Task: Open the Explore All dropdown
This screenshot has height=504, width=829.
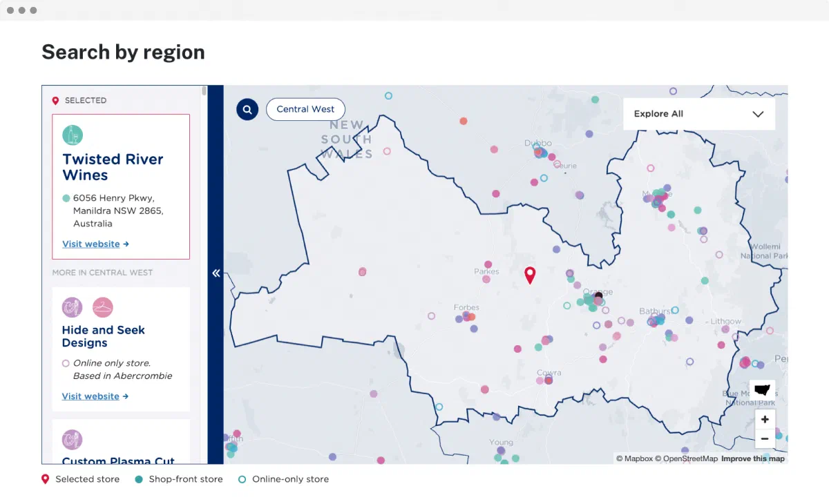Action: coord(699,114)
